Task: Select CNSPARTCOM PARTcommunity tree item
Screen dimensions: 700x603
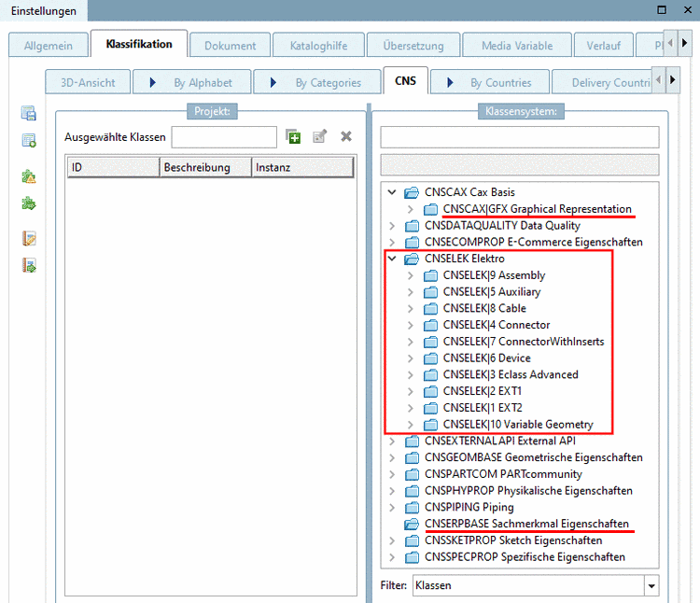Action: tap(503, 474)
